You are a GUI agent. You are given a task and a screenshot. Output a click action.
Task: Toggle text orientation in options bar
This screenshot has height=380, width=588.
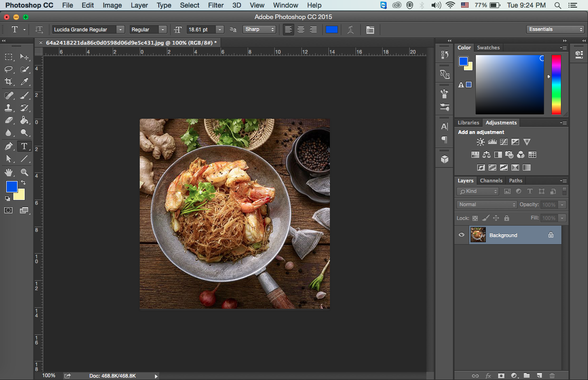coord(39,29)
